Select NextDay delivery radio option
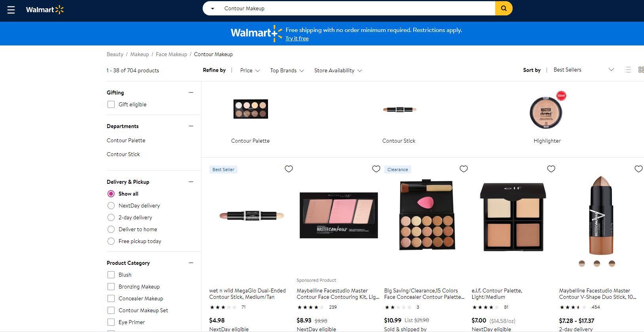 click(111, 206)
